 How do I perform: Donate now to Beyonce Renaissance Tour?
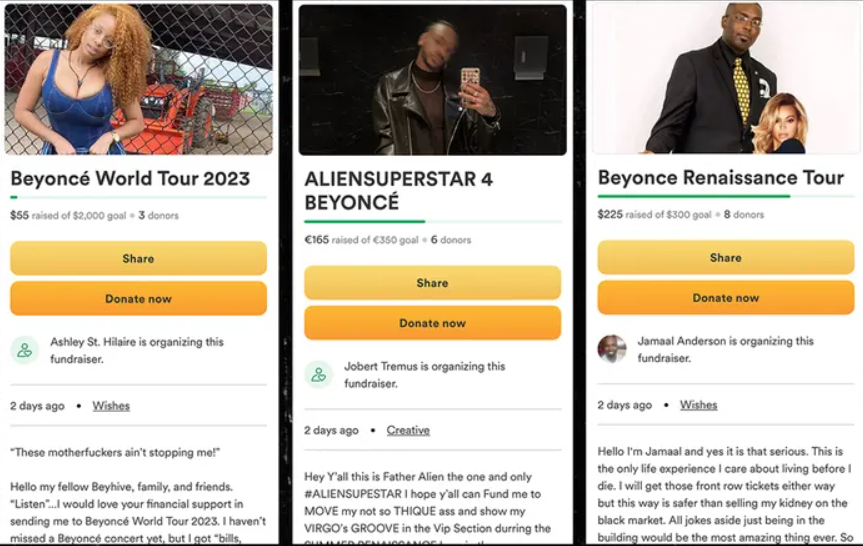click(x=725, y=297)
